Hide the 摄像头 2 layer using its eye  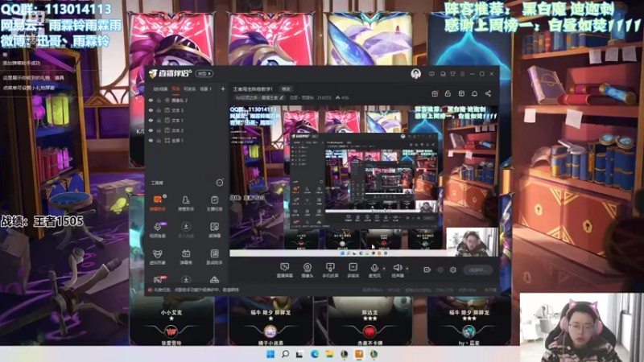click(151, 100)
